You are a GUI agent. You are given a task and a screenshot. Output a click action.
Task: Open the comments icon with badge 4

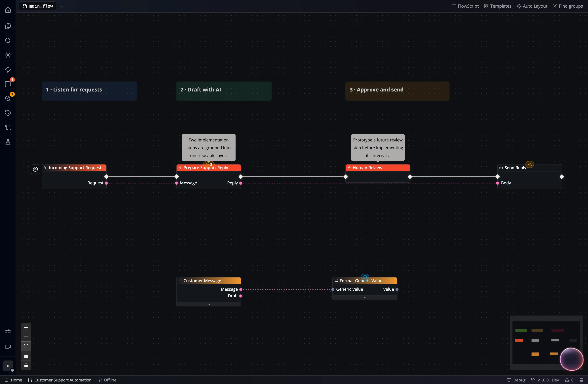(x=8, y=84)
